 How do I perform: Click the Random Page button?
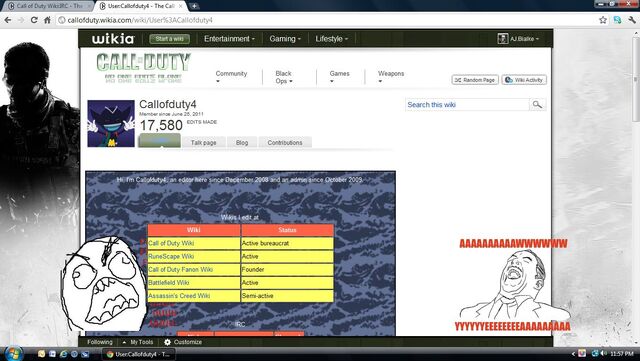pos(475,80)
